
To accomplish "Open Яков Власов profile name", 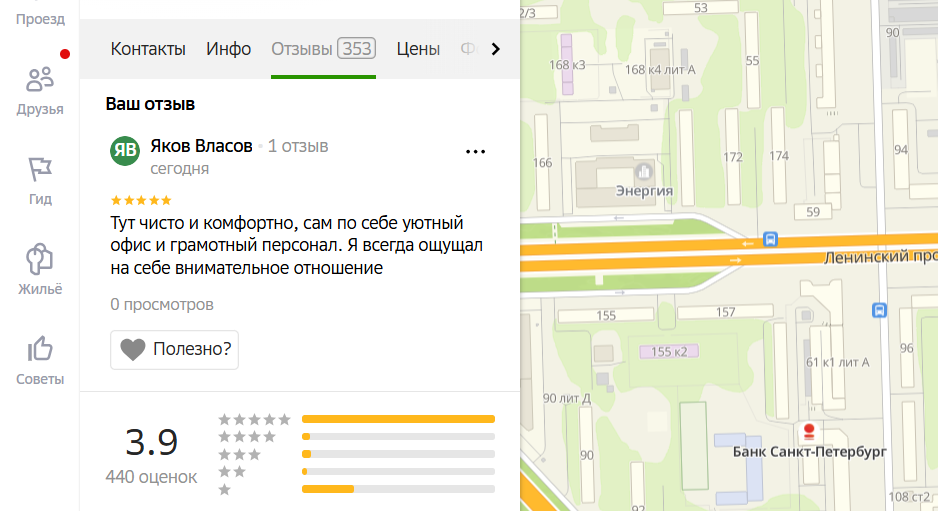I will (x=201, y=146).
